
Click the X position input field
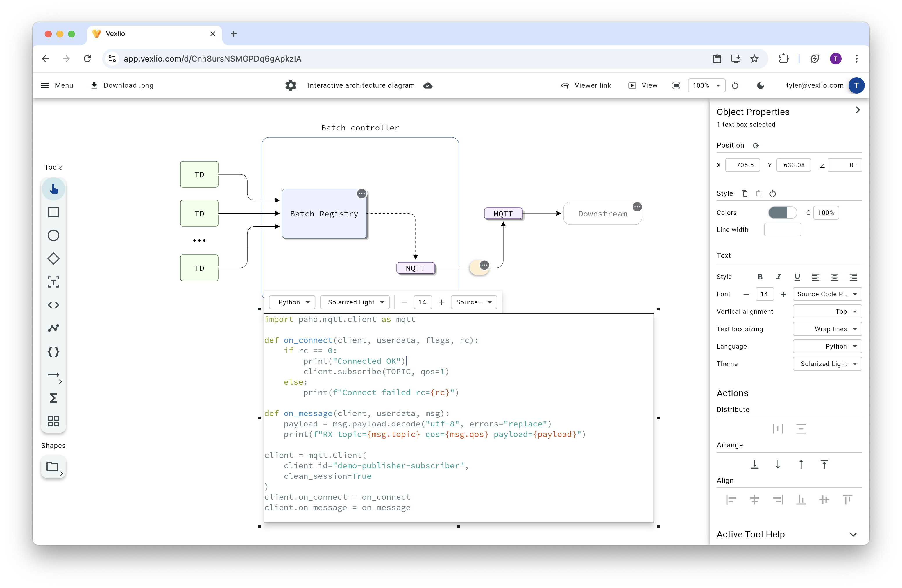pos(742,165)
